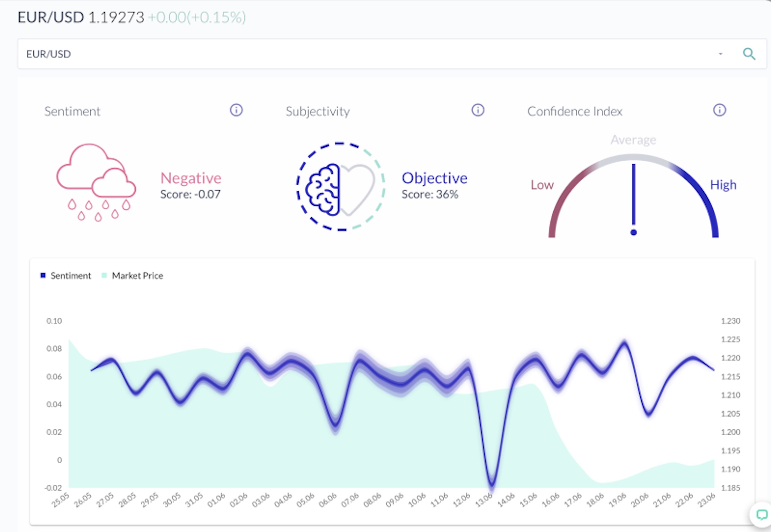This screenshot has height=532, width=771.
Task: Toggle the Sentiment series in chart legend
Action: pos(66,276)
